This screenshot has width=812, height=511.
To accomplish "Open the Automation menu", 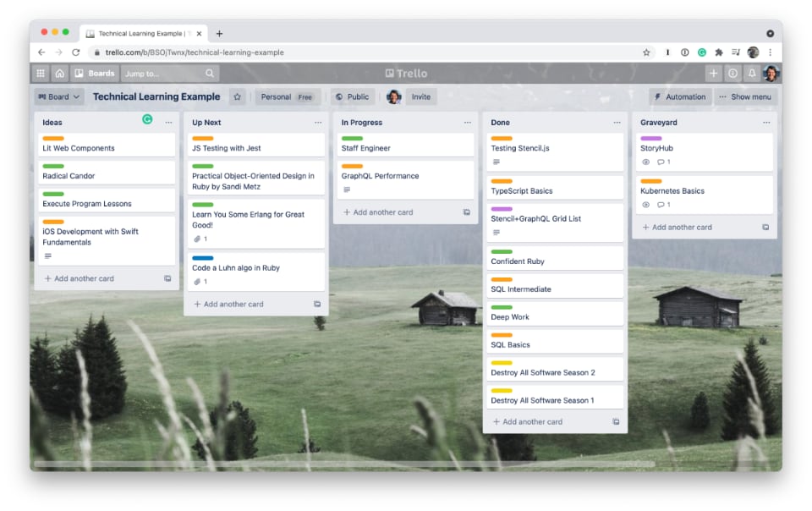I will 680,96.
